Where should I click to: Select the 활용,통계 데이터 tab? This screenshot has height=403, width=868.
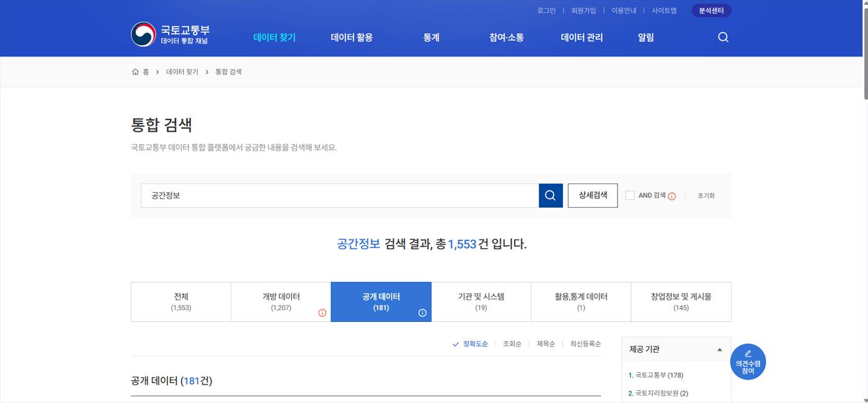581,302
